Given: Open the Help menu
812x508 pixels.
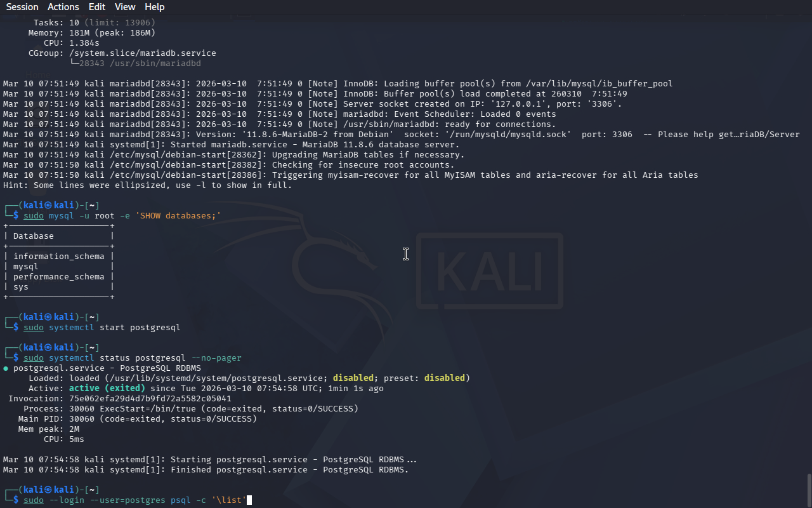Looking at the screenshot, I should [154, 7].
